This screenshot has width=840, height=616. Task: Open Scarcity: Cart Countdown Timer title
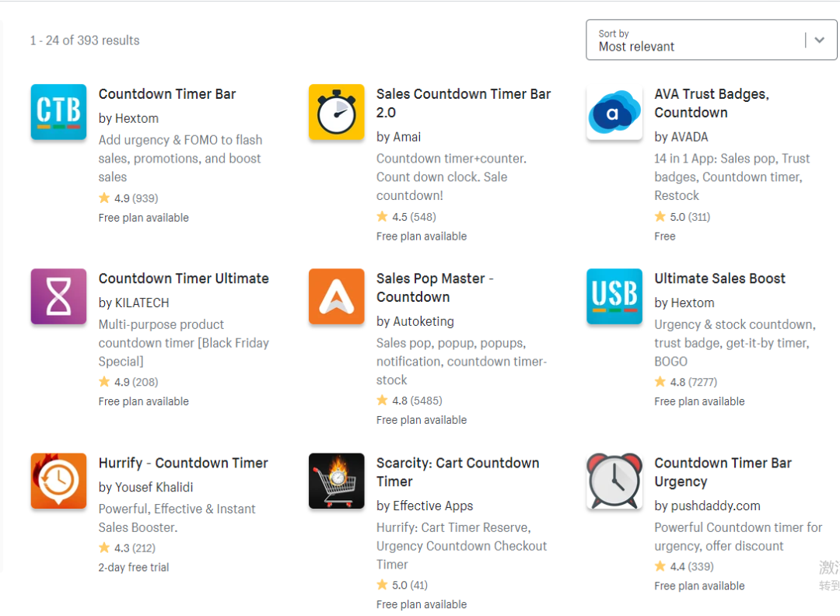pos(457,472)
